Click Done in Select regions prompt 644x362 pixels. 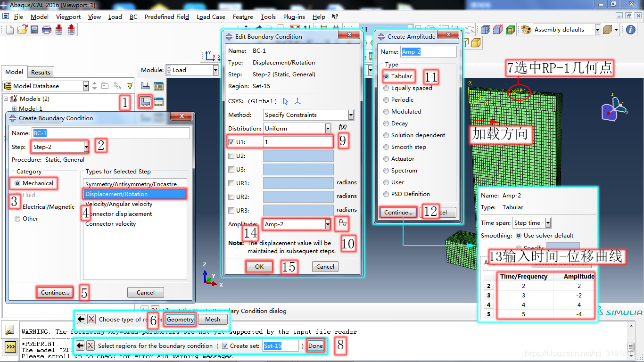point(315,346)
